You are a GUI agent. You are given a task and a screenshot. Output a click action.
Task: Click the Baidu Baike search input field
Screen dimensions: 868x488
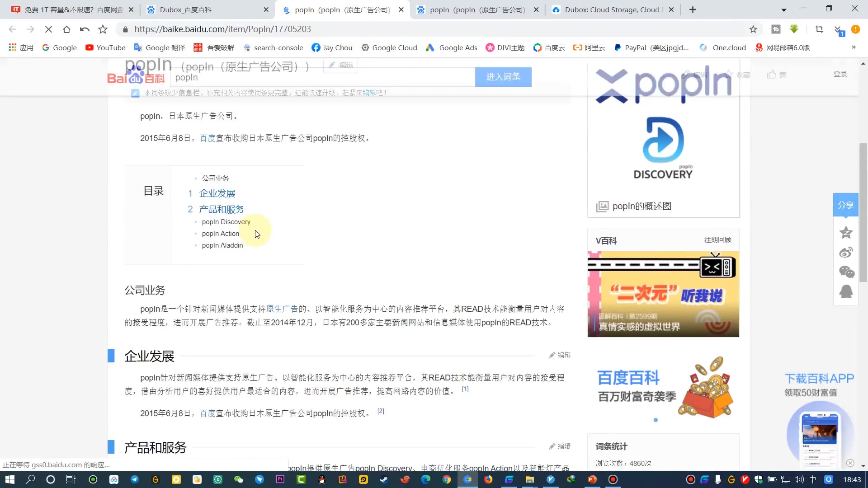[x=322, y=77]
